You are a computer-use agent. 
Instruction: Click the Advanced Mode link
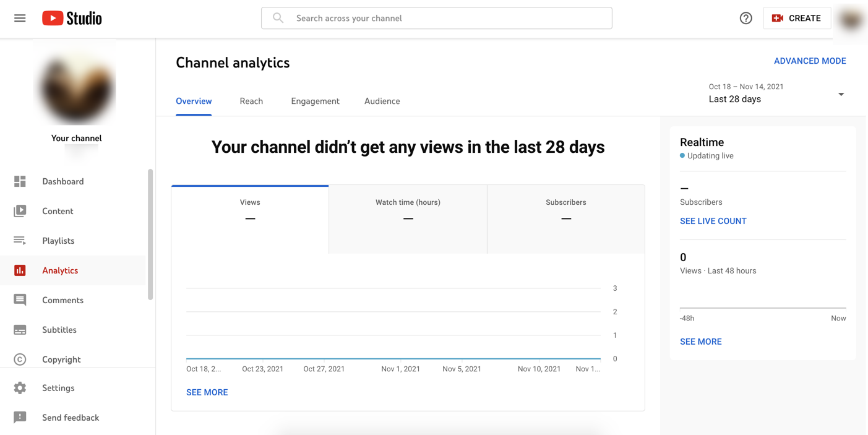810,61
